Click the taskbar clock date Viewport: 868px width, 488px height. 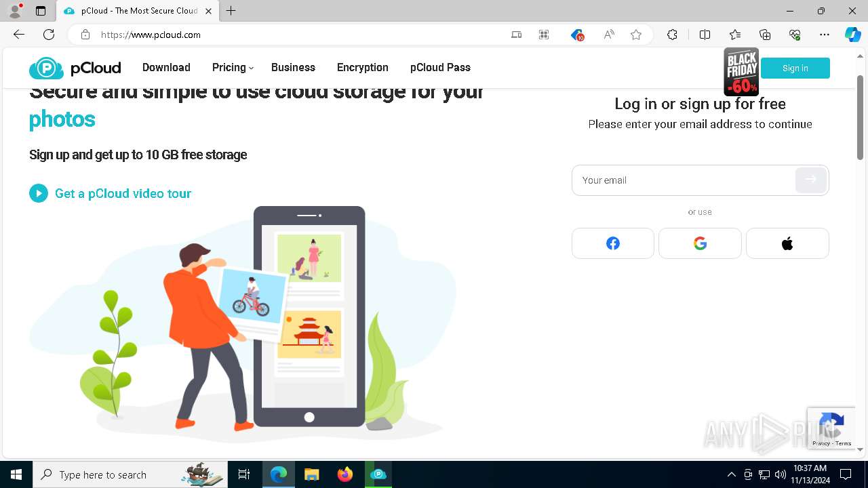tap(810, 474)
